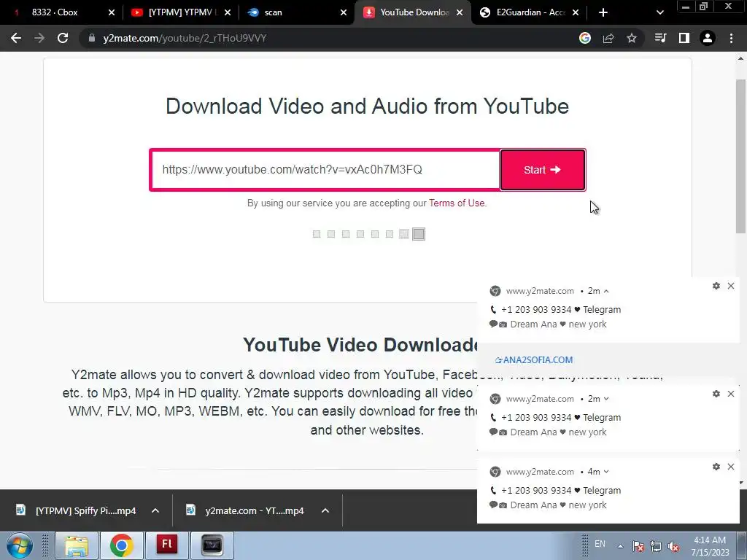The height and width of the screenshot is (560, 747).
Task: Select the last highlighted loading square
Action: [419, 234]
